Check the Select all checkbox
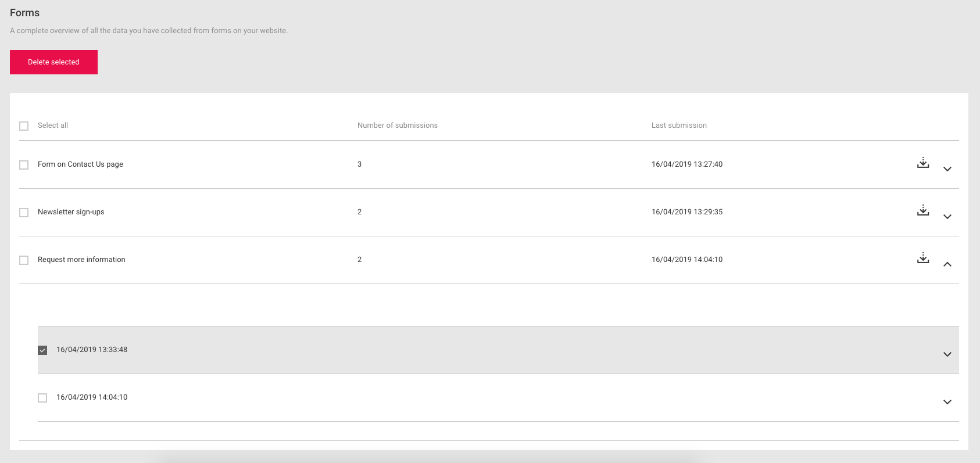The height and width of the screenshot is (463, 980). (x=24, y=126)
